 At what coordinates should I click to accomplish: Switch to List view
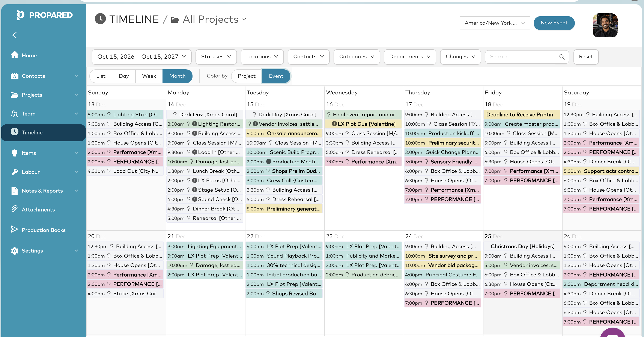pos(101,76)
